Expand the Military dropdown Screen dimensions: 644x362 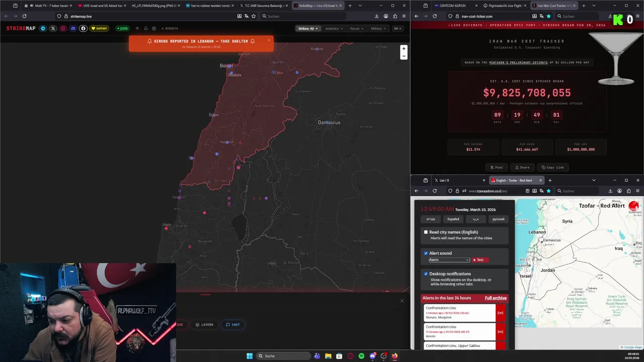(378, 29)
